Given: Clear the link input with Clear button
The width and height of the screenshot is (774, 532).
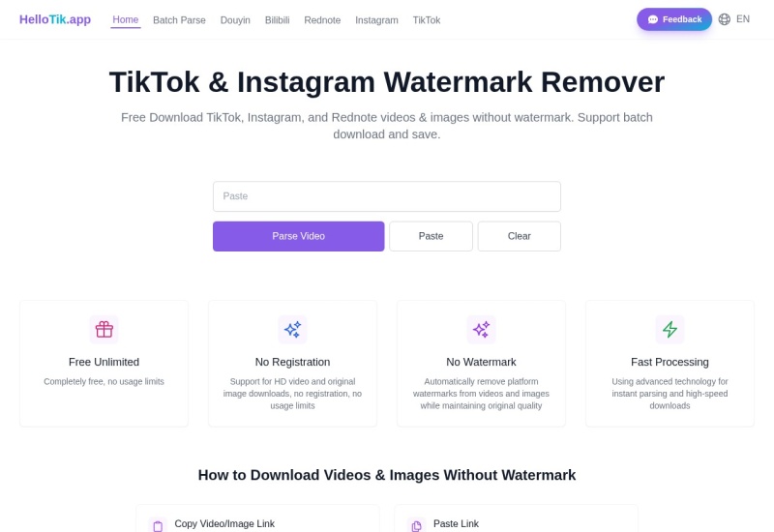Looking at the screenshot, I should [x=520, y=236].
